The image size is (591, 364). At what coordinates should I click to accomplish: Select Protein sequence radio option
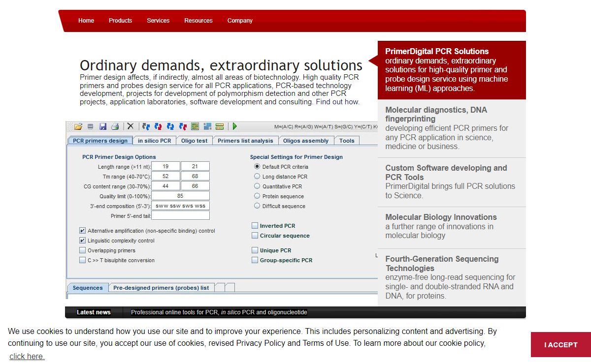pyautogui.click(x=257, y=196)
